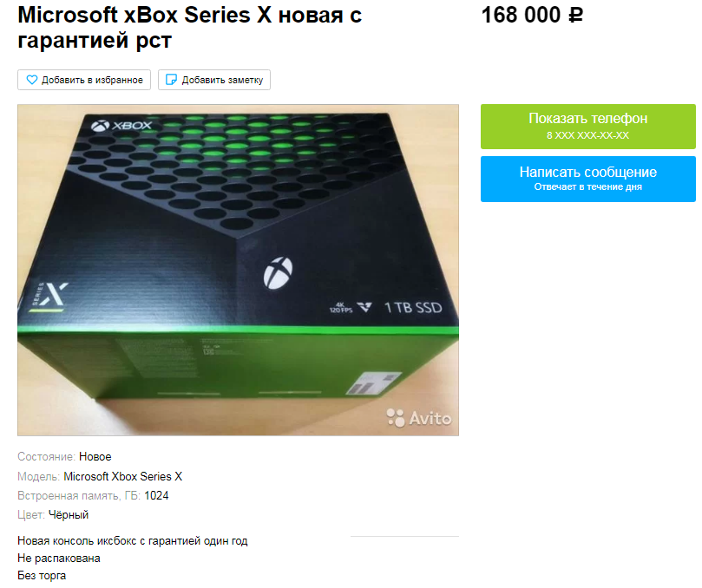Screen dimensions: 702x588
Task: Click the 168 000 price value
Action: point(521,16)
